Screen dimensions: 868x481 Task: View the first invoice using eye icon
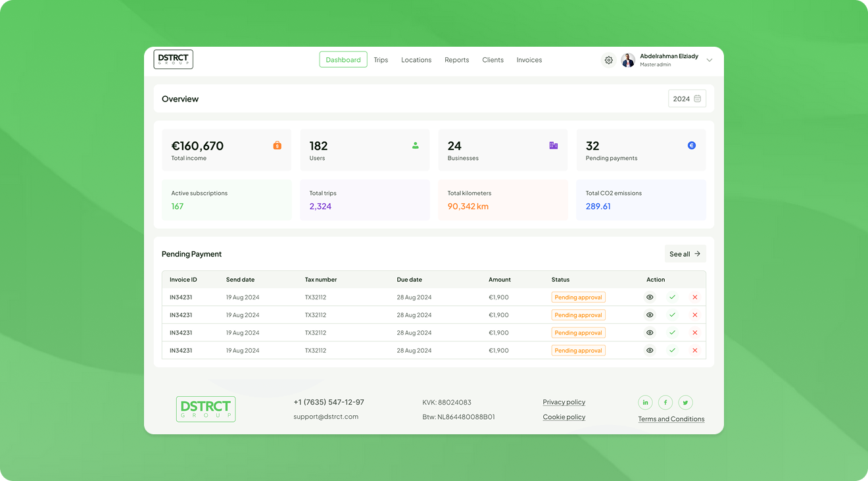coord(650,297)
